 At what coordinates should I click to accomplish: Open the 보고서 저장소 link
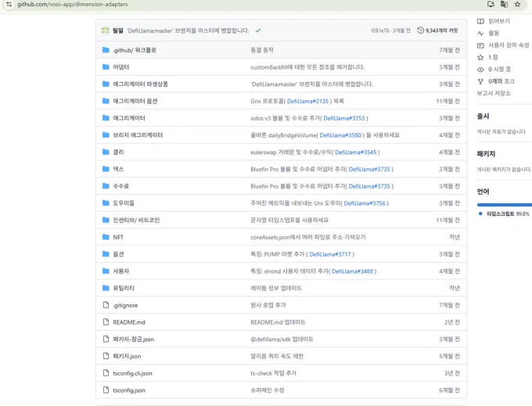tap(494, 93)
